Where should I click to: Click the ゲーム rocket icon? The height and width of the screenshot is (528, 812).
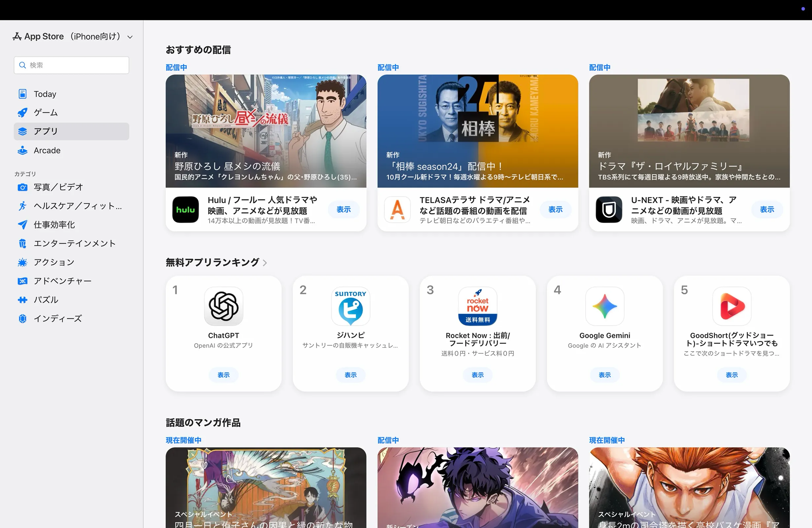pos(22,113)
